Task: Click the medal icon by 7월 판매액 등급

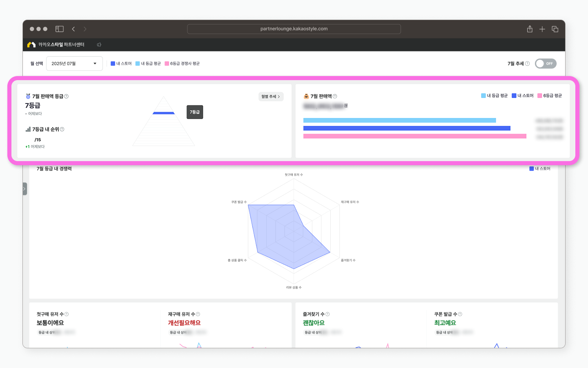Action: click(28, 96)
